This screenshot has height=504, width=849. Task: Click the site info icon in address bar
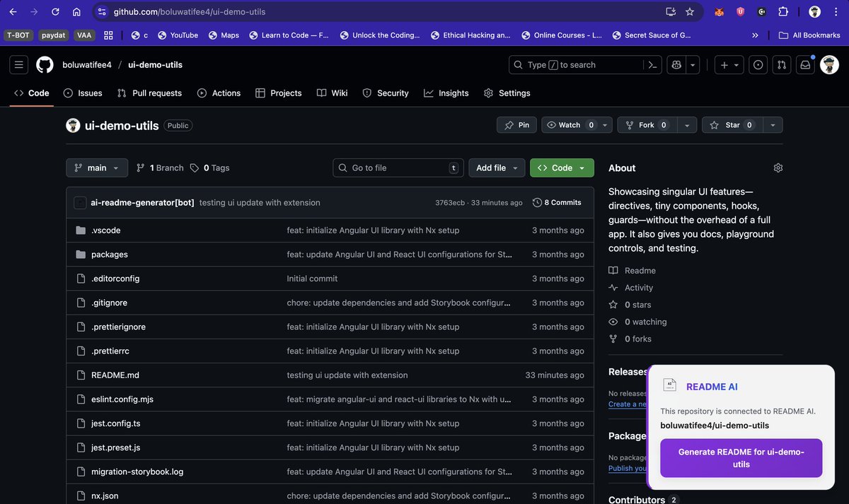(x=102, y=12)
